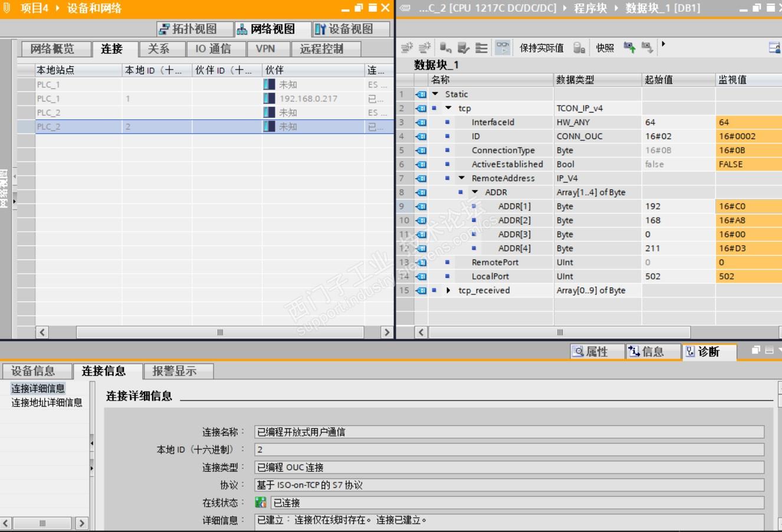Image resolution: width=782 pixels, height=532 pixels.
Task: Click the snapshot camera icon with green arrow
Action: click(x=630, y=48)
